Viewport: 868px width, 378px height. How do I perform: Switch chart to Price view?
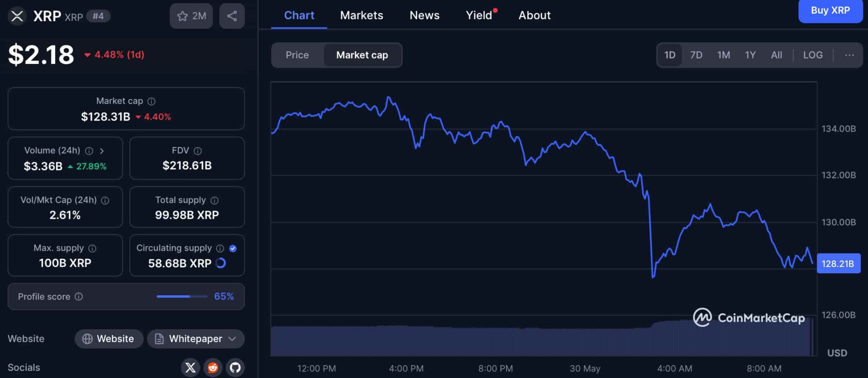click(x=297, y=55)
